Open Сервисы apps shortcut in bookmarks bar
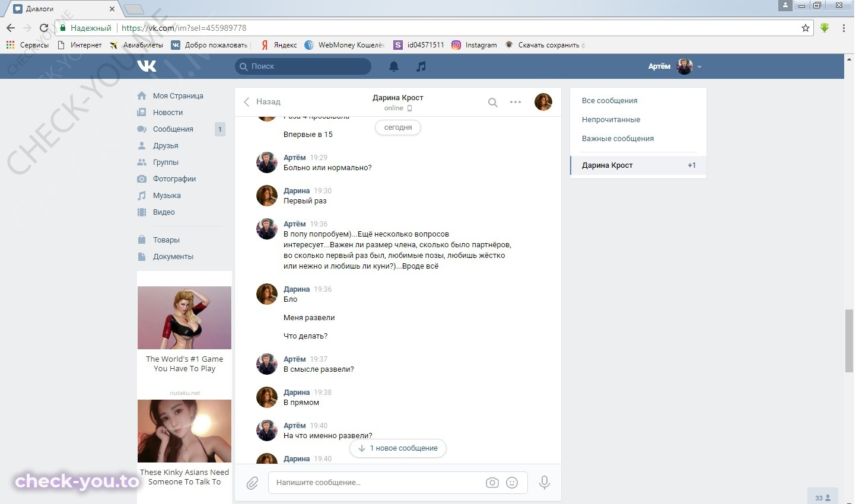Image resolution: width=859 pixels, height=504 pixels. click(27, 45)
